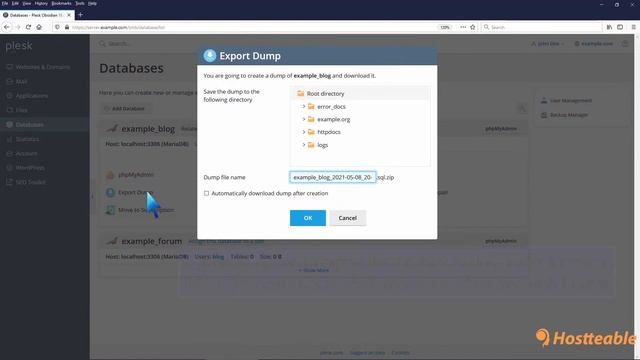
Task: Click the httpdocs folder icon
Action: (x=311, y=132)
